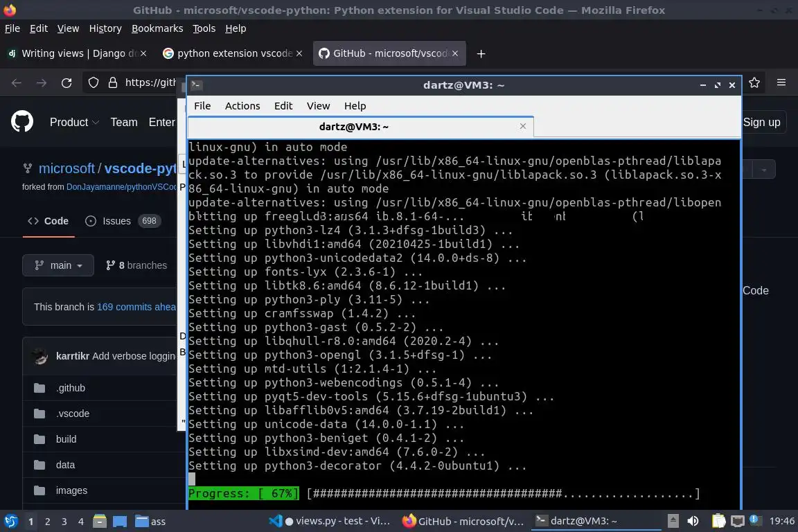Click the removable media eject tray icon
This screenshot has height=532, width=798.
(673, 521)
